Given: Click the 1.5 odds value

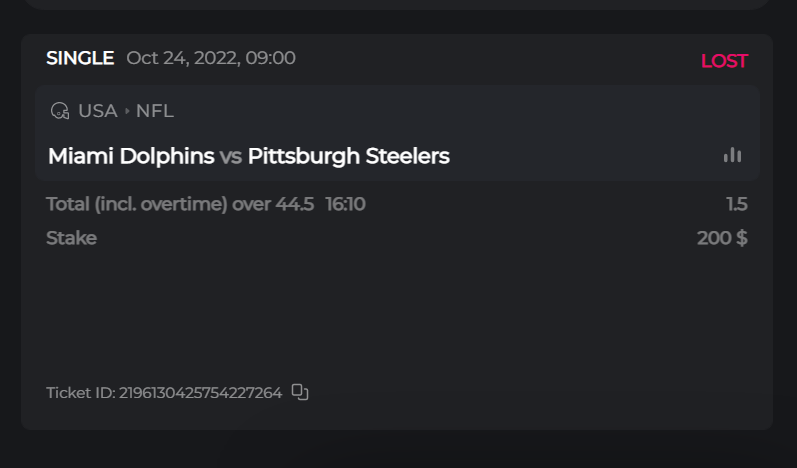Looking at the screenshot, I should click(737, 205).
